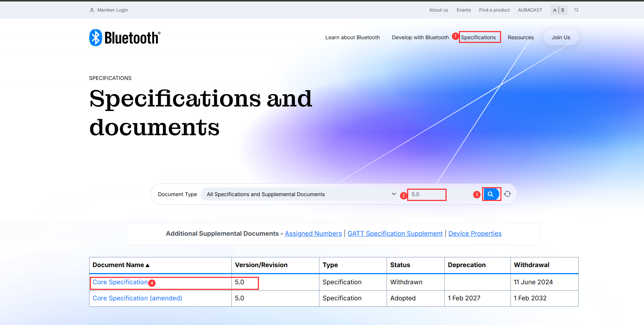The image size is (644, 325).
Task: Click the 11 June 2024 withdrawal date
Action: (x=533, y=282)
